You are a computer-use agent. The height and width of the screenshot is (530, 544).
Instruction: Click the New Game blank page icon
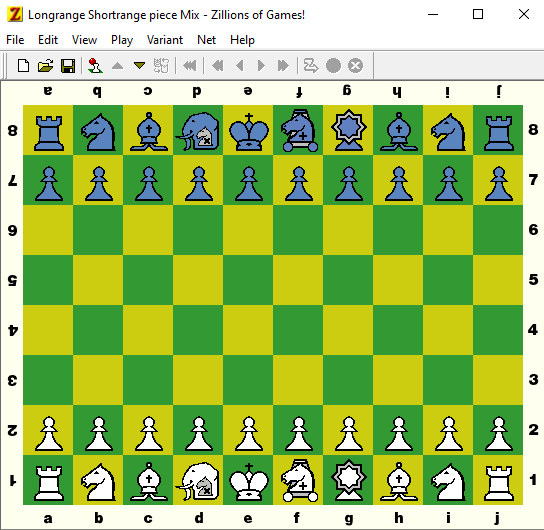[x=23, y=66]
